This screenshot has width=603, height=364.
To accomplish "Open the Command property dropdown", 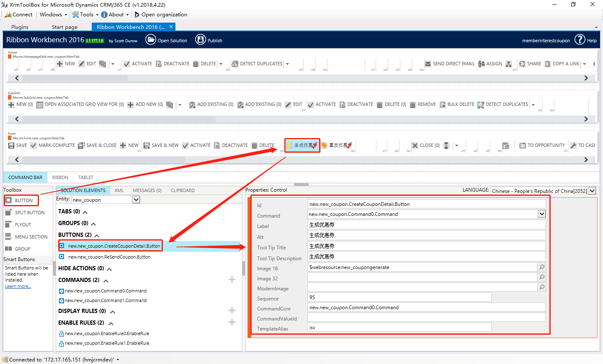I will click(542, 214).
